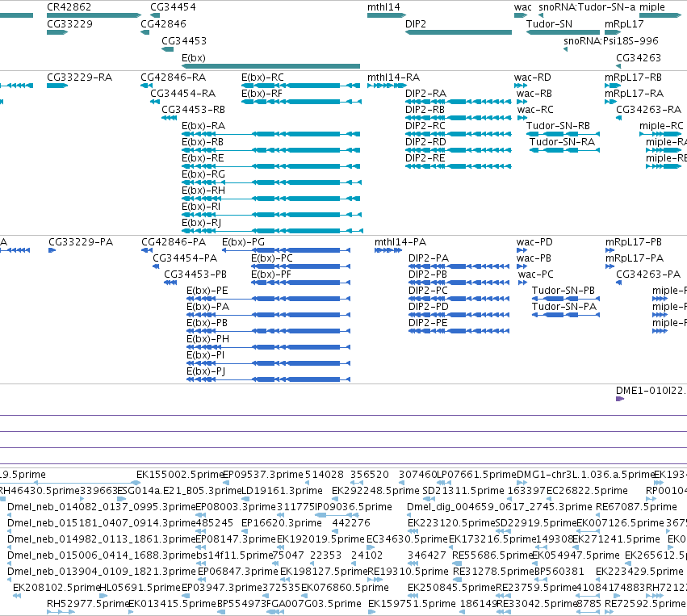
Task: Select the E(bx) gene label
Action: tap(193, 58)
